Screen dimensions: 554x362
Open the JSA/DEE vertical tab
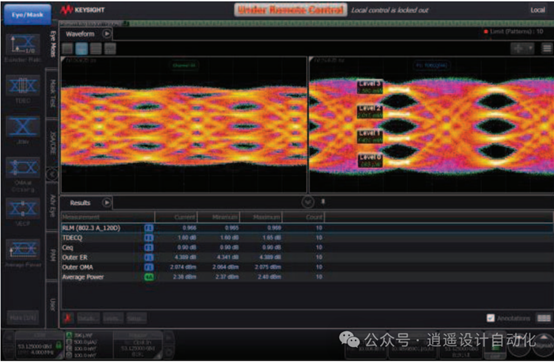click(53, 143)
